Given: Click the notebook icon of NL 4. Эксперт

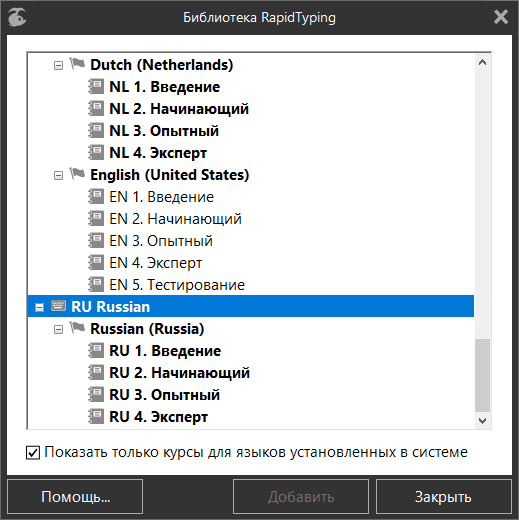Looking at the screenshot, I should pyautogui.click(x=96, y=152).
